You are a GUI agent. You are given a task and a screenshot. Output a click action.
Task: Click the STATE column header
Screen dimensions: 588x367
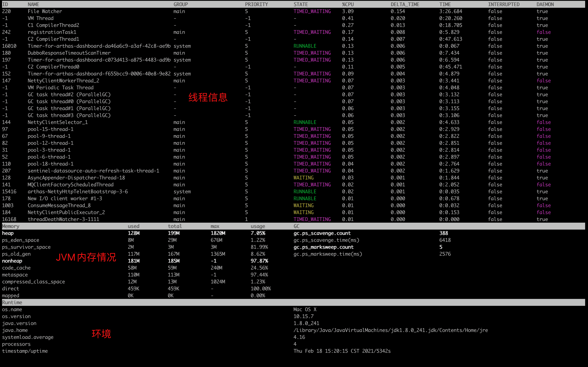point(301,4)
